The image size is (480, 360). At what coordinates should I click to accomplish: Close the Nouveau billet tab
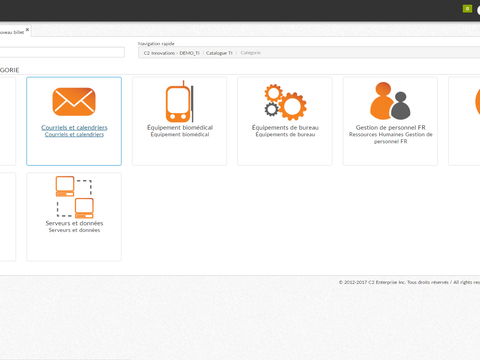coord(27,30)
